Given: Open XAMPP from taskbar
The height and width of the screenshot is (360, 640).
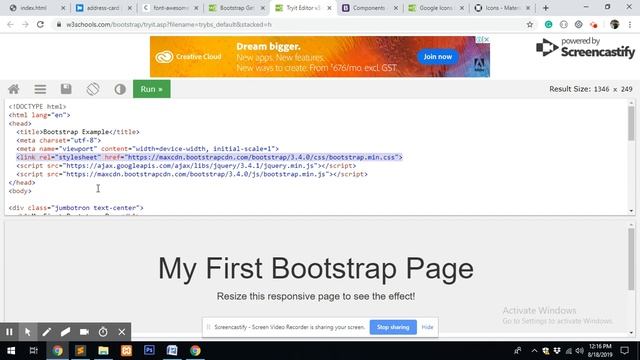Looking at the screenshot, I should click(127, 351).
